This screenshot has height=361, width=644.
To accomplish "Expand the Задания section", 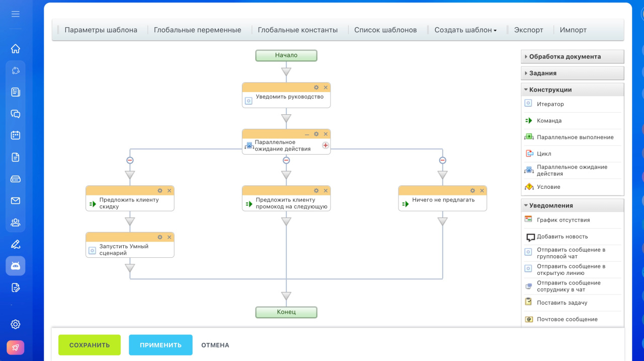I will point(542,73).
